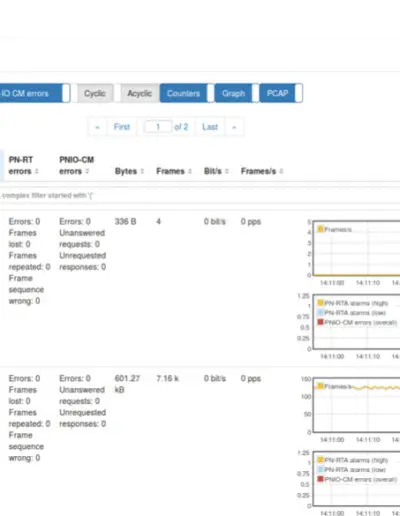400x516 pixels.
Task: Sort table by Bytes column
Action: [x=129, y=171]
